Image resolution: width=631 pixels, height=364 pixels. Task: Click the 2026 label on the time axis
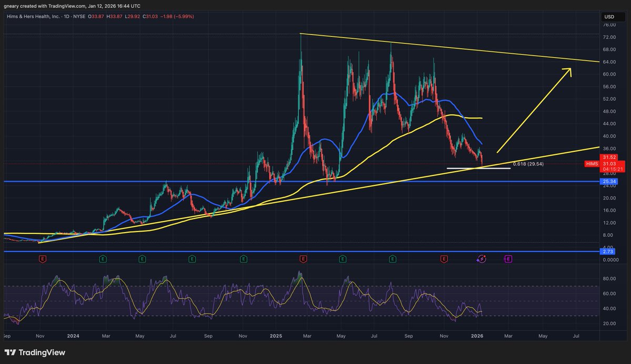coord(477,335)
